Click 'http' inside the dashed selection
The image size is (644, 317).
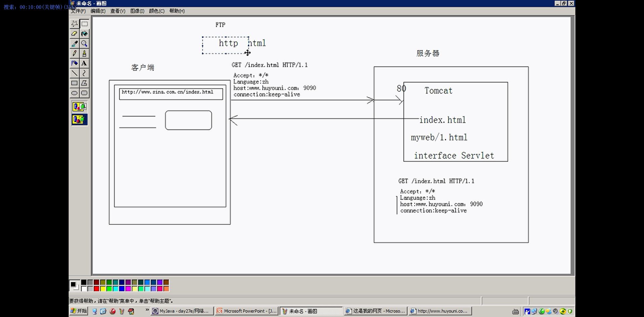tap(228, 43)
